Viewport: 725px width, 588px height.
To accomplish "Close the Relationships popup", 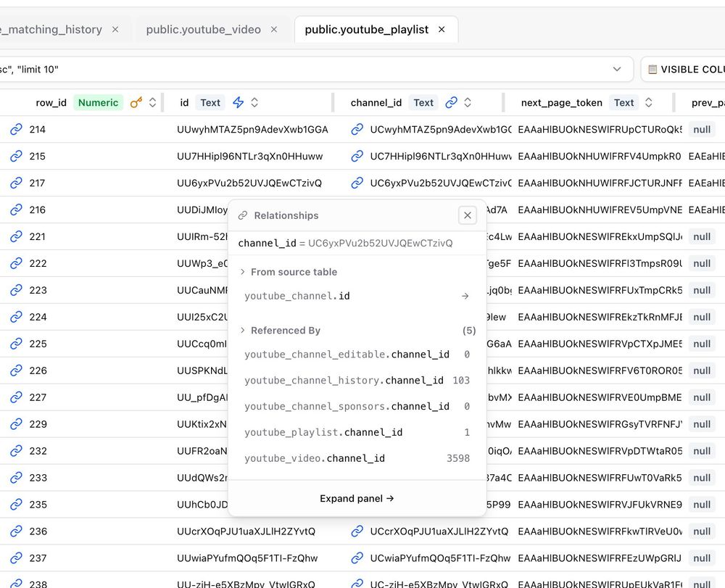I will coord(468,215).
